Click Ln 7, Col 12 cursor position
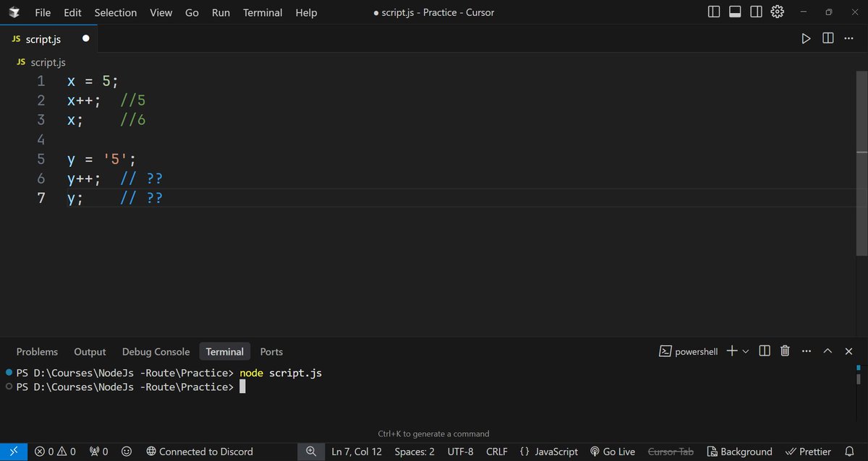 [x=357, y=452]
